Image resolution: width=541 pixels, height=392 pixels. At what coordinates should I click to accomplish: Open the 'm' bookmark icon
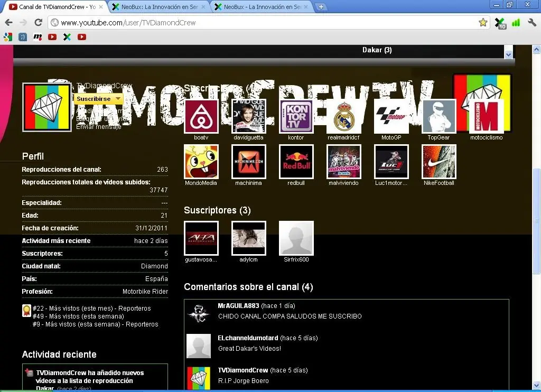point(38,37)
